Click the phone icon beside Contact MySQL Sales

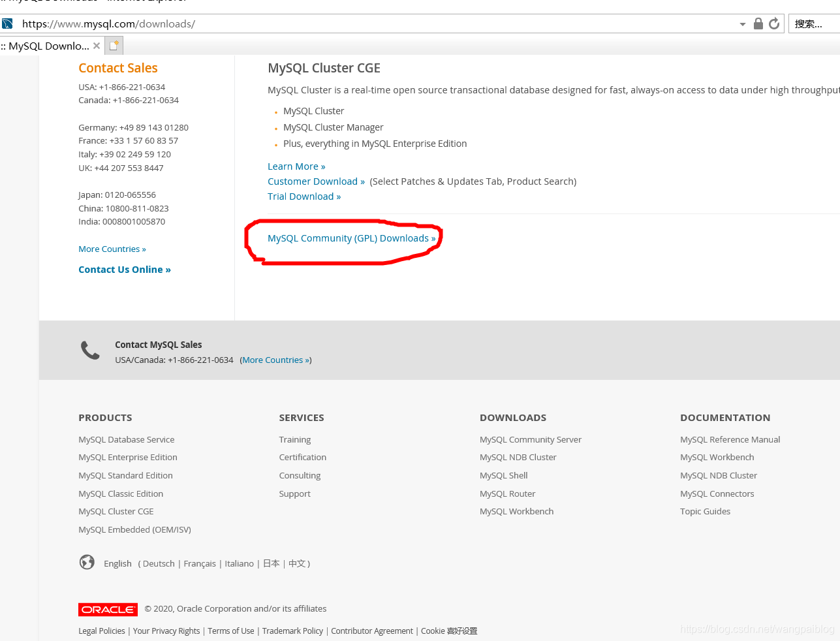(90, 351)
